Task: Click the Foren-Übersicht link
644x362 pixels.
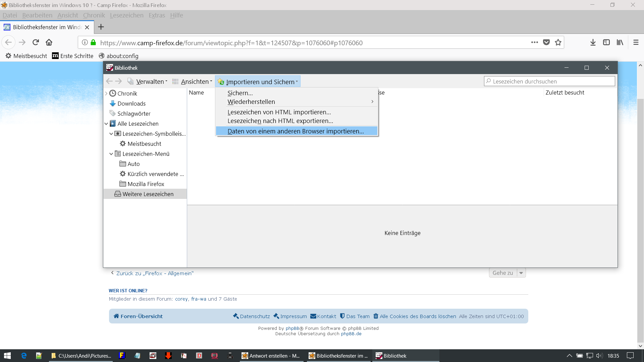Action: tap(141, 316)
